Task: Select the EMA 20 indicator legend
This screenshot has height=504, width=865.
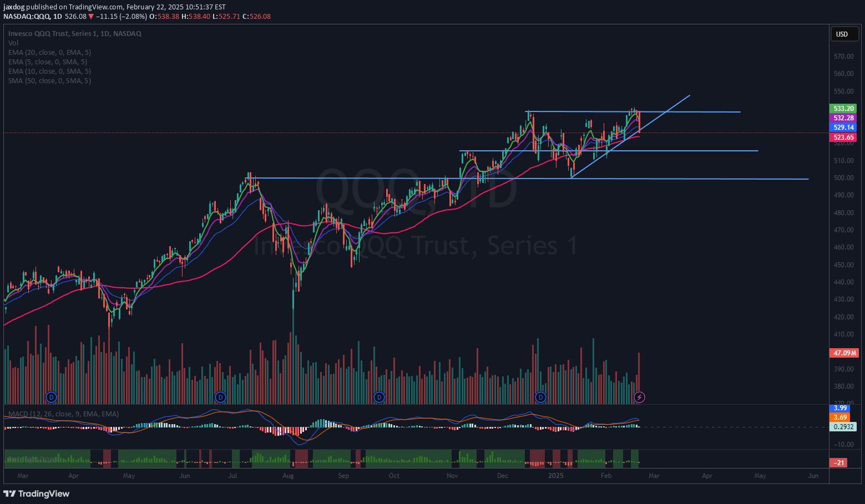Action: pos(49,53)
